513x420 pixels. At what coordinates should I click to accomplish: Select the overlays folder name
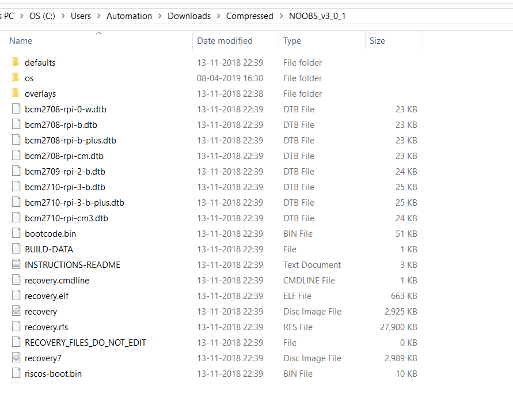pyautogui.click(x=40, y=94)
